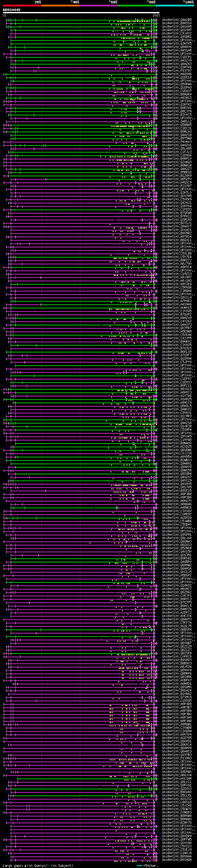Image resolution: width=197 pixels, height=868 pixels.
Task: Click the UniRef100_C3XX60 entry
Action: pyautogui.click(x=177, y=511)
